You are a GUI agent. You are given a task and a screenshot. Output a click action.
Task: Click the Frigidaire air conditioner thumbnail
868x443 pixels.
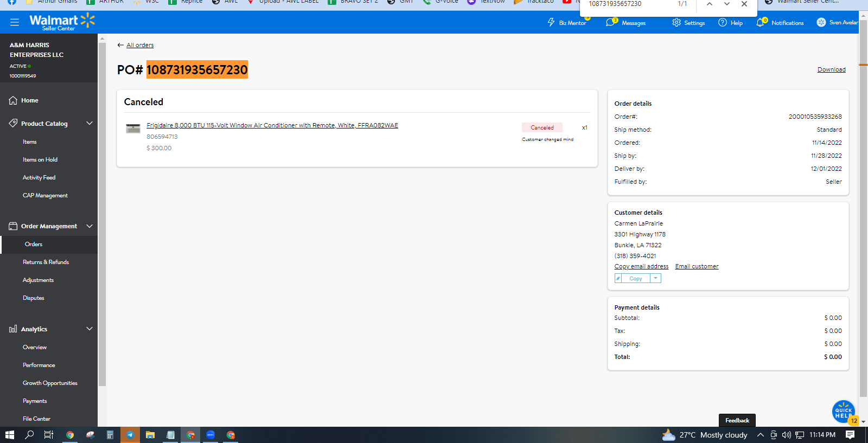tap(133, 129)
